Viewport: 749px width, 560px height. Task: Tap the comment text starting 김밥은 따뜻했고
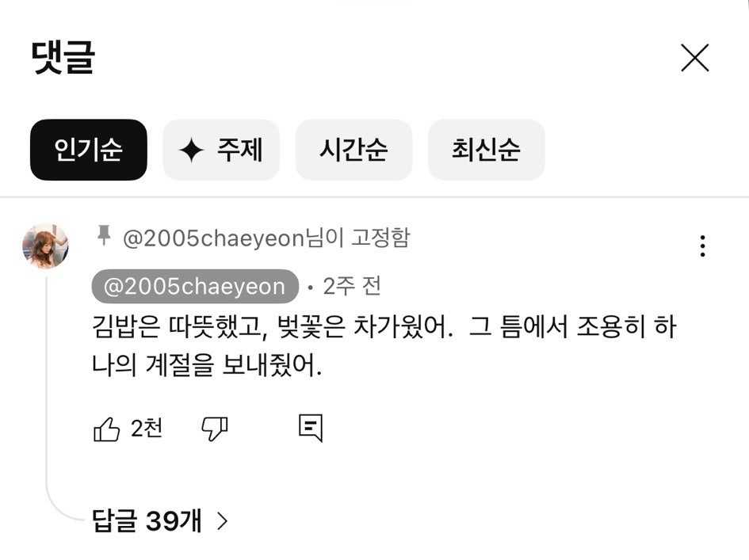(x=384, y=346)
